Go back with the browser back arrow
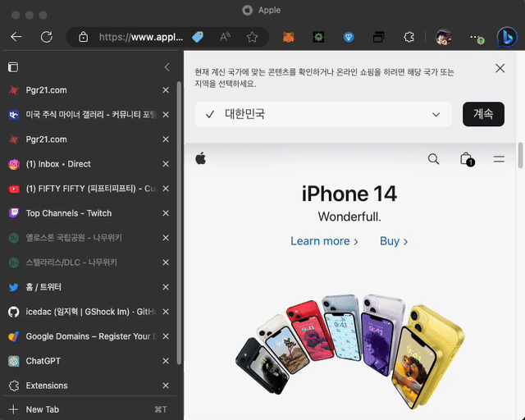This screenshot has width=525, height=420. tap(16, 37)
